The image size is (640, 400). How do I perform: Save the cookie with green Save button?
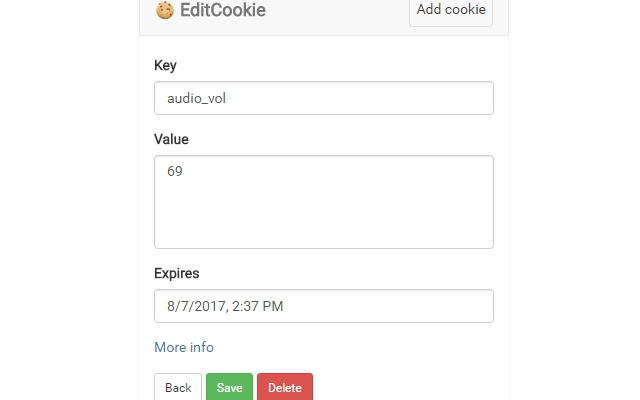point(230,387)
